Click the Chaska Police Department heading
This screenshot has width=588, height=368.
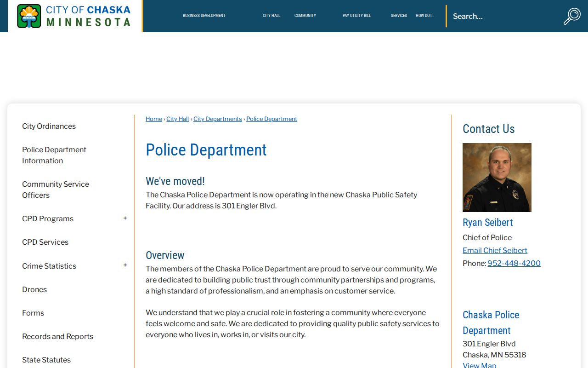point(491,322)
